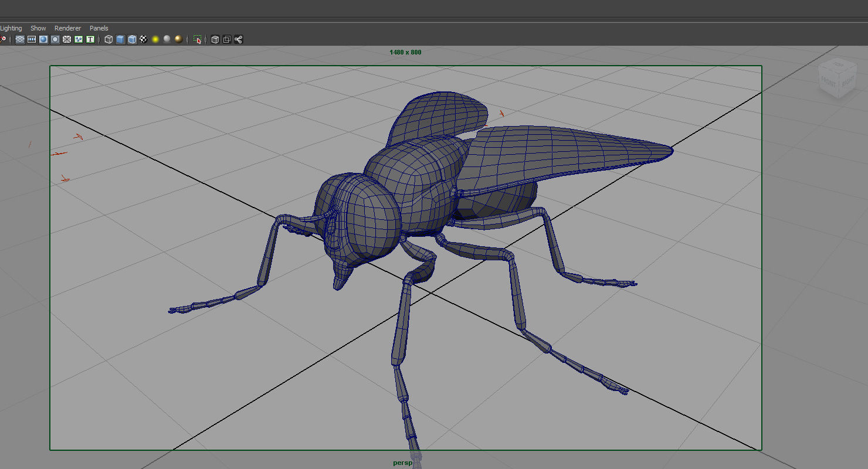Click the high quality gold sphere icon
This screenshot has height=469, width=868.
tap(179, 39)
